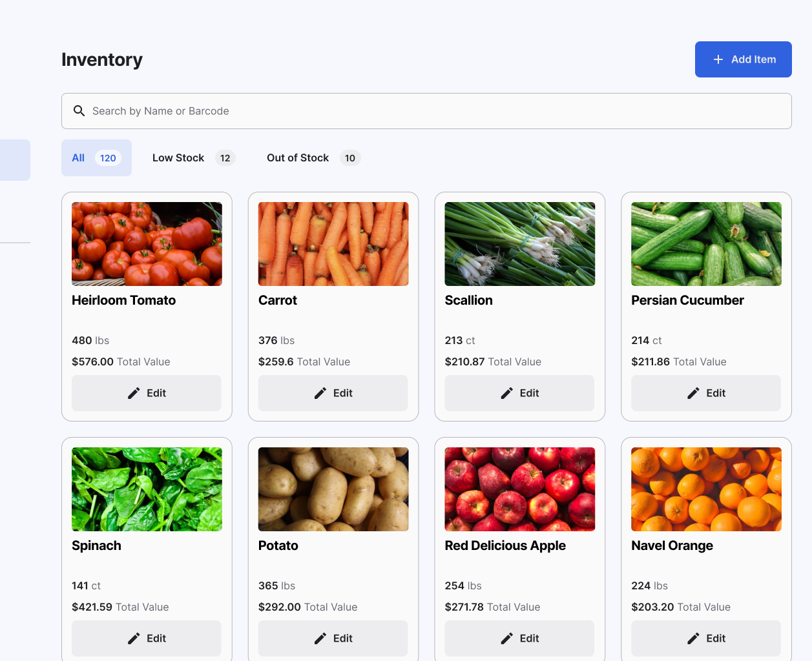Image resolution: width=812 pixels, height=661 pixels.
Task: Click the search by Name or Barcode field
Action: point(426,110)
